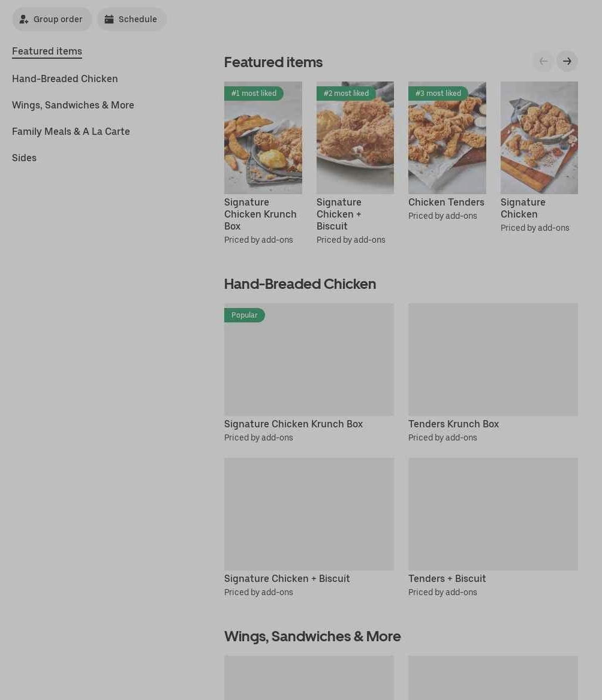The width and height of the screenshot is (602, 700).
Task: Click the #2 most liked badge
Action: [x=346, y=93]
